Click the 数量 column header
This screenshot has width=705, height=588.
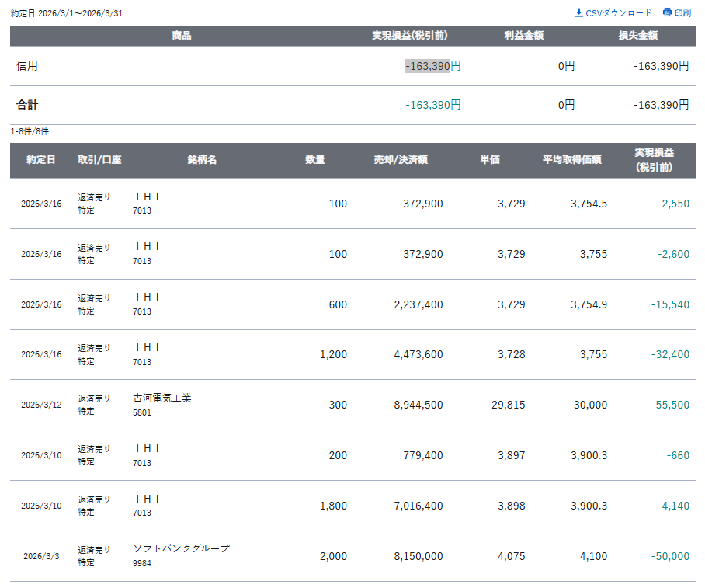(315, 160)
